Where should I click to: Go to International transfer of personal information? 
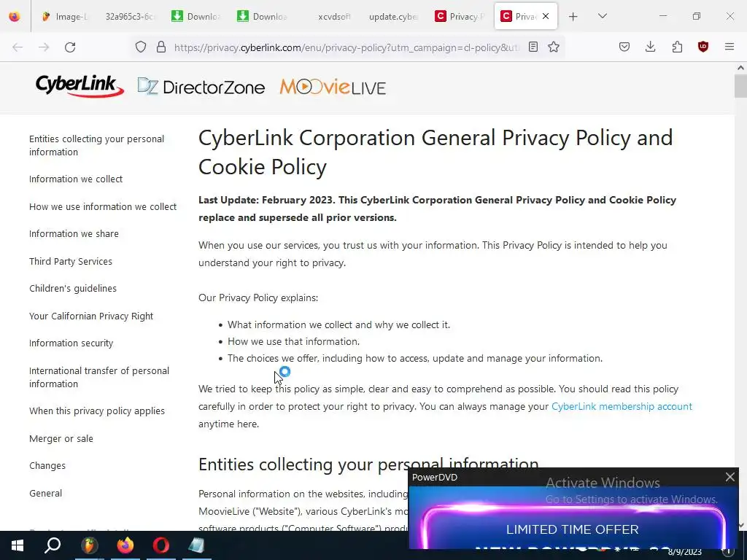tap(99, 377)
